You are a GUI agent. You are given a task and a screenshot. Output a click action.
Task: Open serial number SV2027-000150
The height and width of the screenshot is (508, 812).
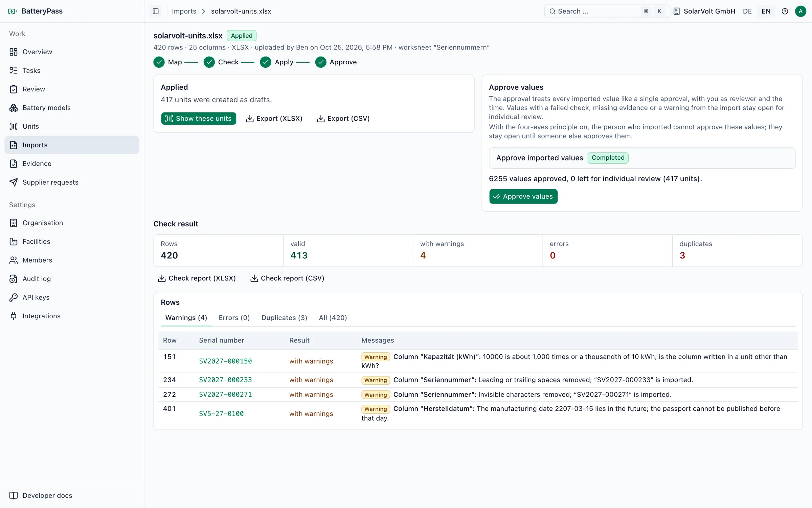pos(225,361)
